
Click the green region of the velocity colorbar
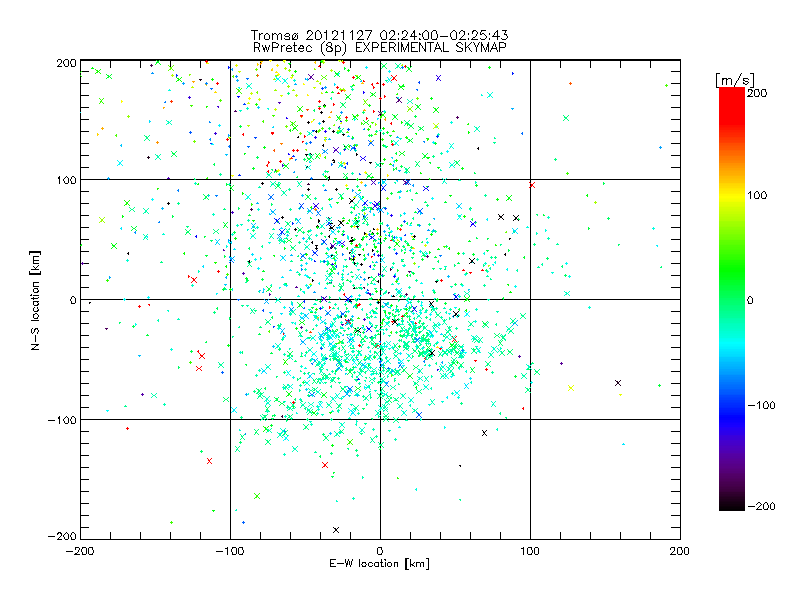pos(732,265)
